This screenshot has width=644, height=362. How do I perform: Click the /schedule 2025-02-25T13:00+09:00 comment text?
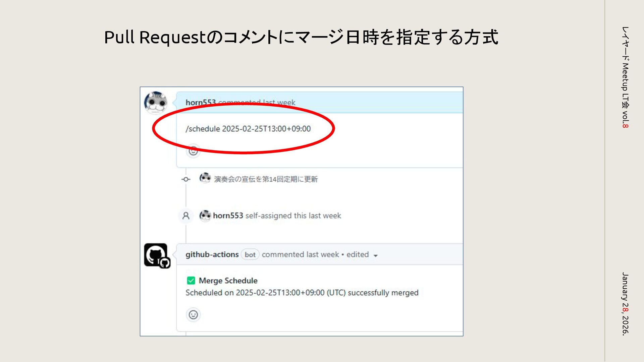(x=248, y=129)
